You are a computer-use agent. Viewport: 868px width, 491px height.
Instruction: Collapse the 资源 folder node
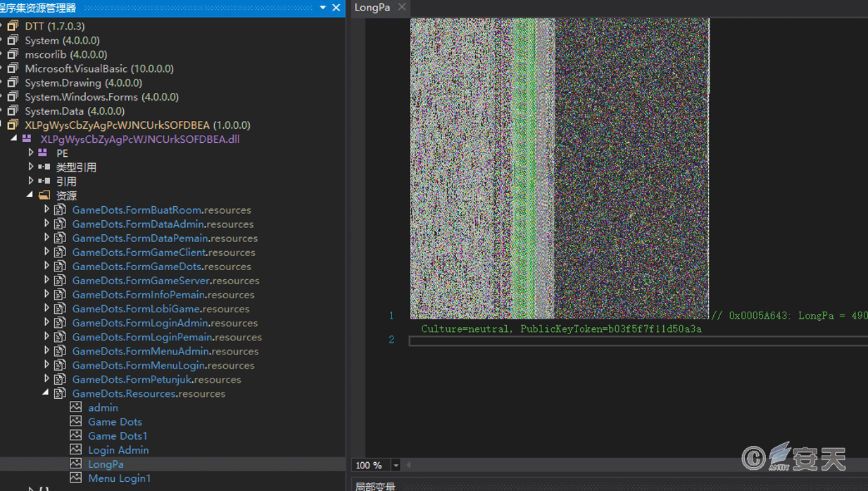coord(30,195)
